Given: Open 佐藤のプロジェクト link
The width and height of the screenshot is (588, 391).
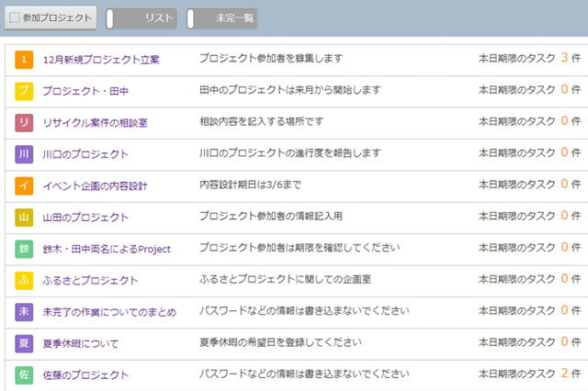Looking at the screenshot, I should click(x=85, y=374).
